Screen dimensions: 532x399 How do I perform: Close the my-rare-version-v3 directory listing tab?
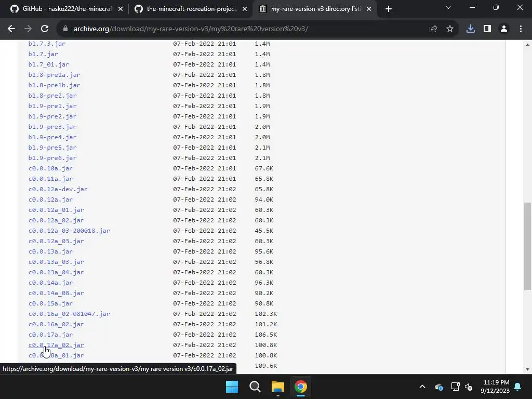[369, 9]
